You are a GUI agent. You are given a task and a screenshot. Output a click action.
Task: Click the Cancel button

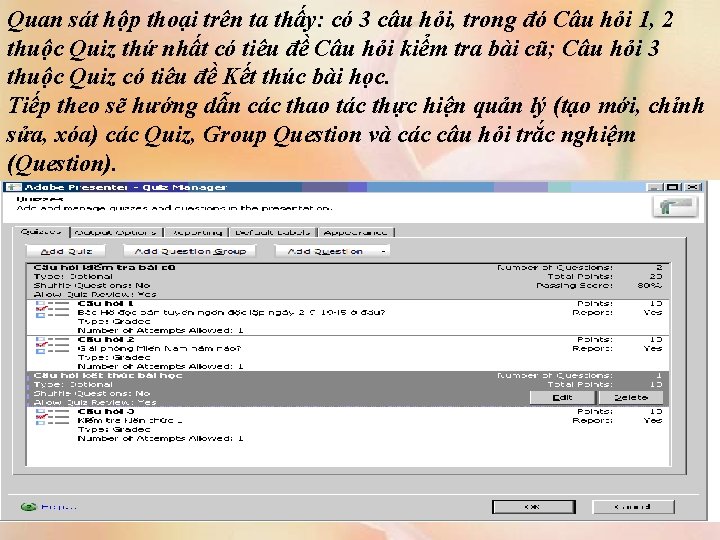point(633,507)
